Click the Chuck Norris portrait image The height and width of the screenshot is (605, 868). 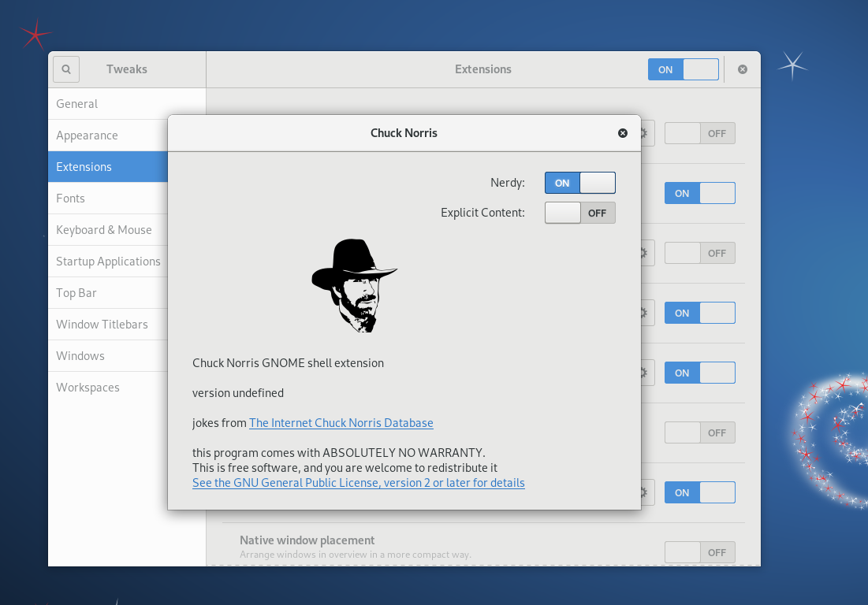tap(354, 285)
